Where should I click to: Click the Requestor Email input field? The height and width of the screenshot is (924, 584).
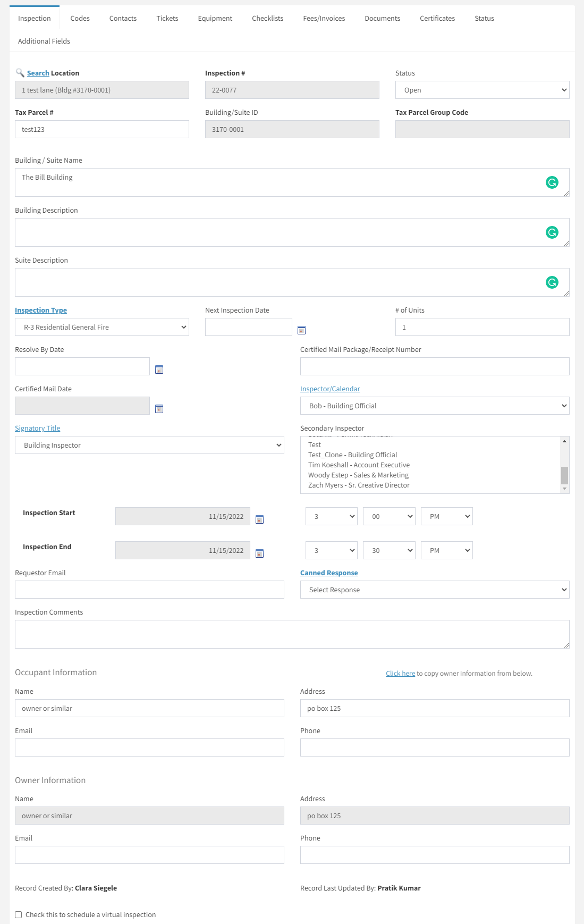(x=149, y=590)
